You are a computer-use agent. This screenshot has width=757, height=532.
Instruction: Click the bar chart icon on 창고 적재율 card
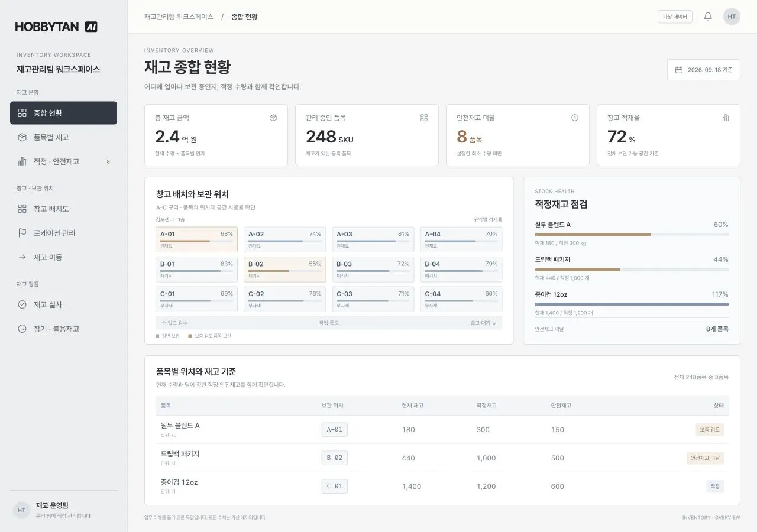point(726,118)
